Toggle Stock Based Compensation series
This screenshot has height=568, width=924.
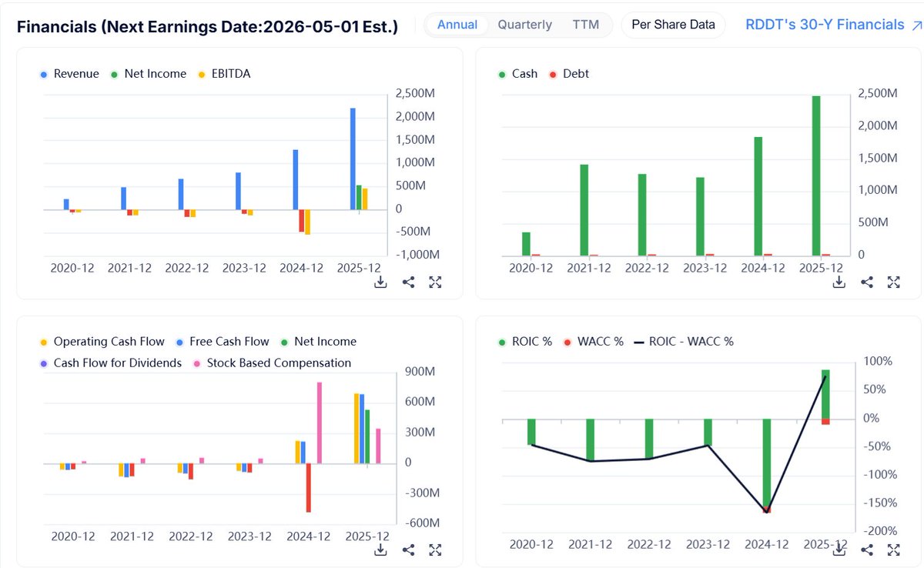click(272, 363)
